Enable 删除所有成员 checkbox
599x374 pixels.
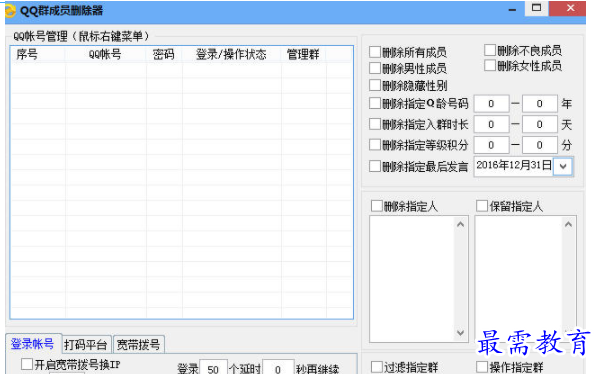click(375, 52)
